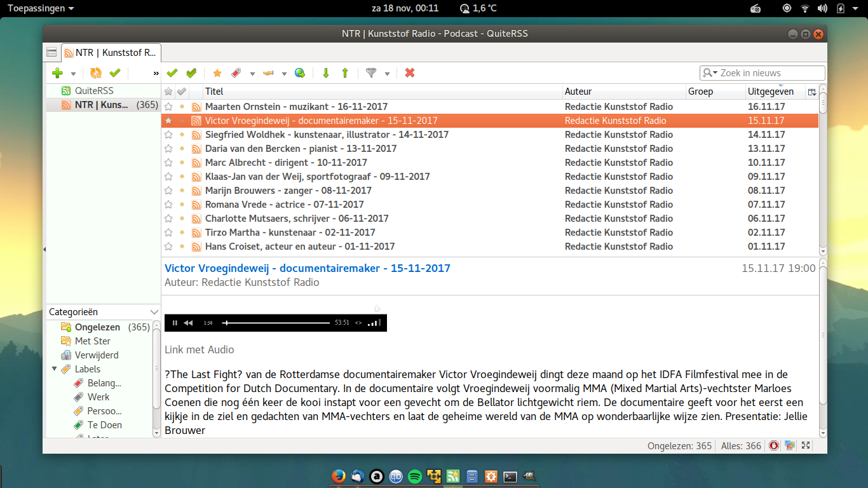Sort by the 'Auteur' column header

pos(625,91)
